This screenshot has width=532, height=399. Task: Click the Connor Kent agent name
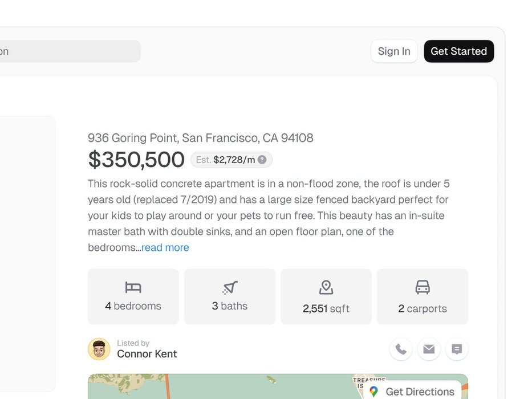click(147, 354)
